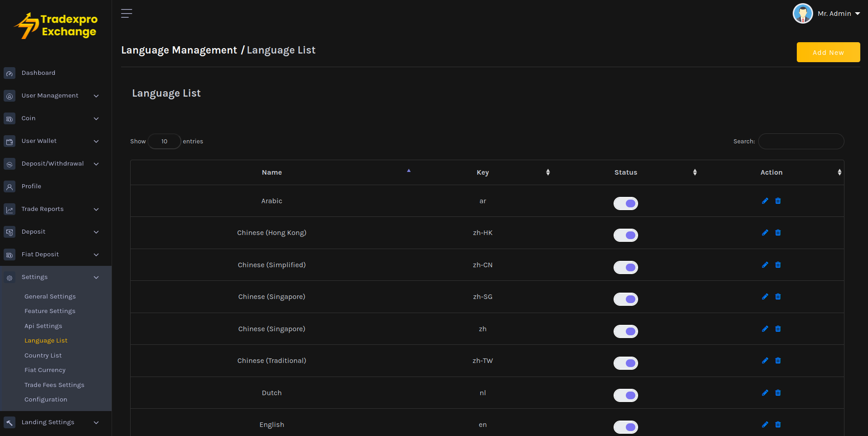Viewport: 868px width, 436px height.
Task: Open Country List under Settings
Action: point(43,356)
